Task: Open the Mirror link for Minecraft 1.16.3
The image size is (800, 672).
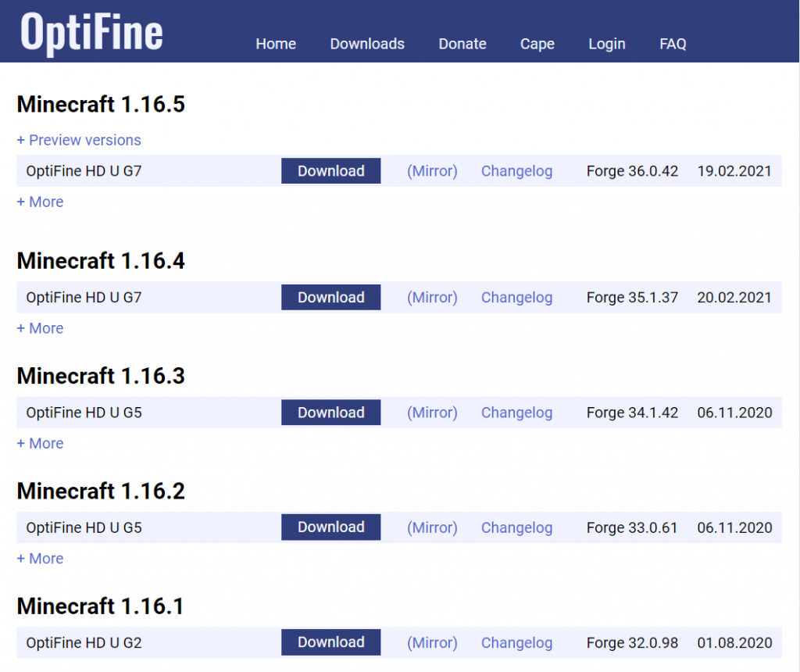Action: pos(432,413)
